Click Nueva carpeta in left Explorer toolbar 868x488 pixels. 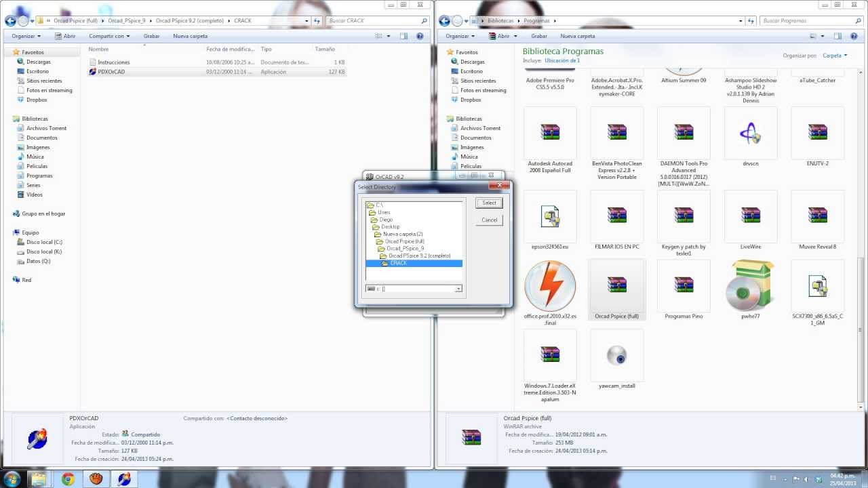(x=190, y=36)
